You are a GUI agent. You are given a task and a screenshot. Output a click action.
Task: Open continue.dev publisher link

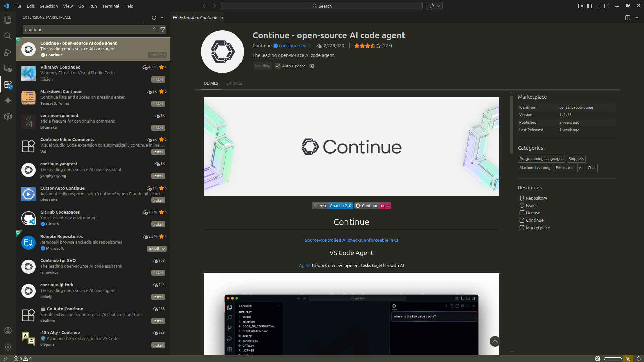(x=292, y=46)
